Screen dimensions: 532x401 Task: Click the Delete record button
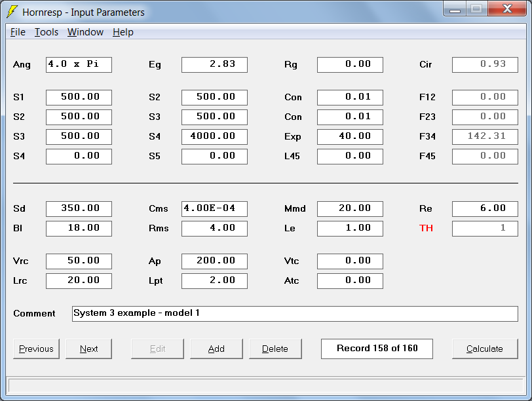tap(275, 349)
